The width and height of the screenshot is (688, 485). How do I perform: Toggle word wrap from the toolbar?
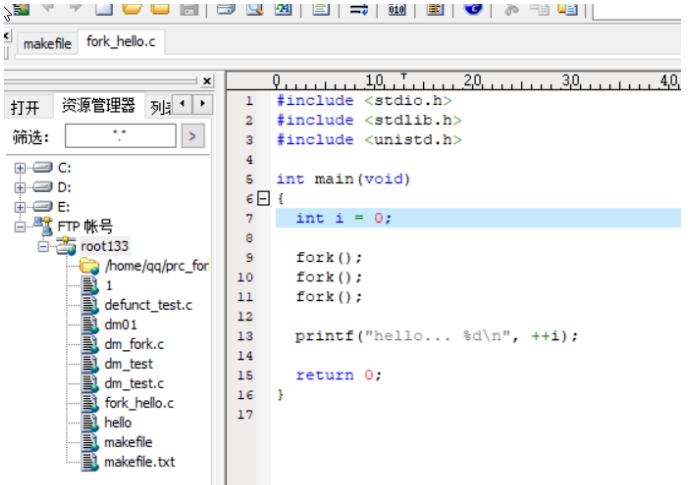tap(358, 9)
